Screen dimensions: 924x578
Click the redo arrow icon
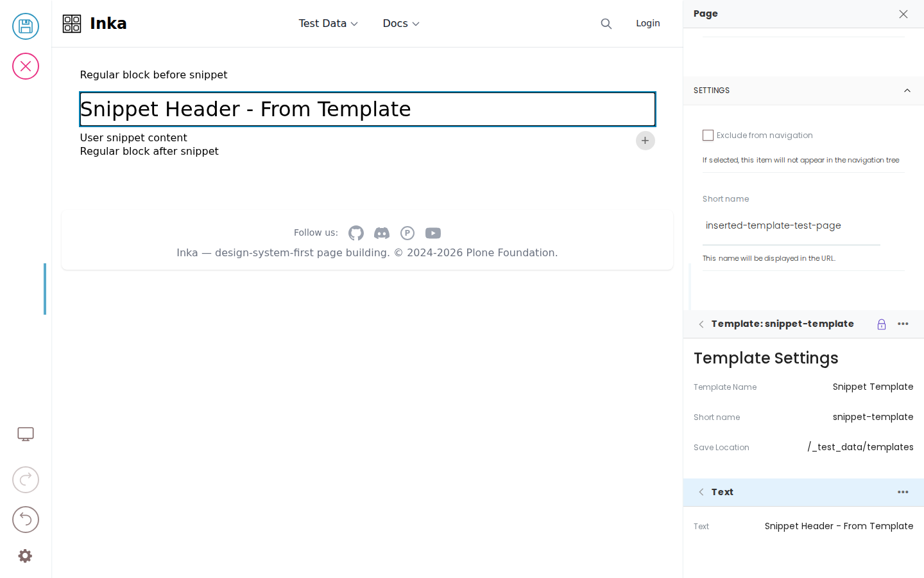coord(26,480)
